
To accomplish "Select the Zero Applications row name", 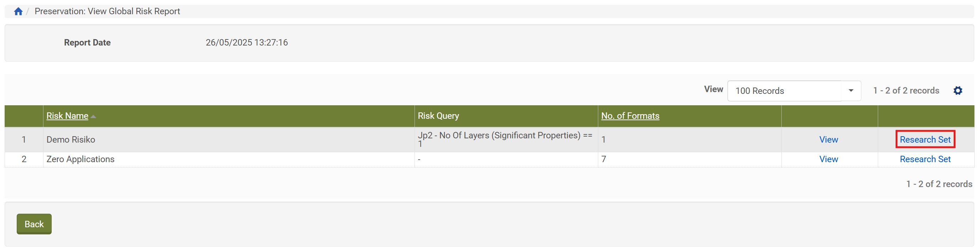I will (80, 159).
